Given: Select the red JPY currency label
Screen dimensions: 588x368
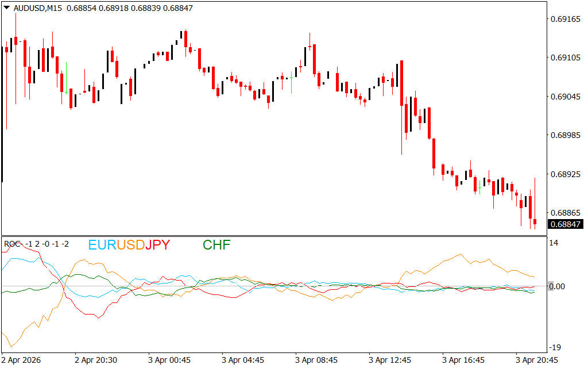Looking at the screenshot, I should pyautogui.click(x=157, y=245).
